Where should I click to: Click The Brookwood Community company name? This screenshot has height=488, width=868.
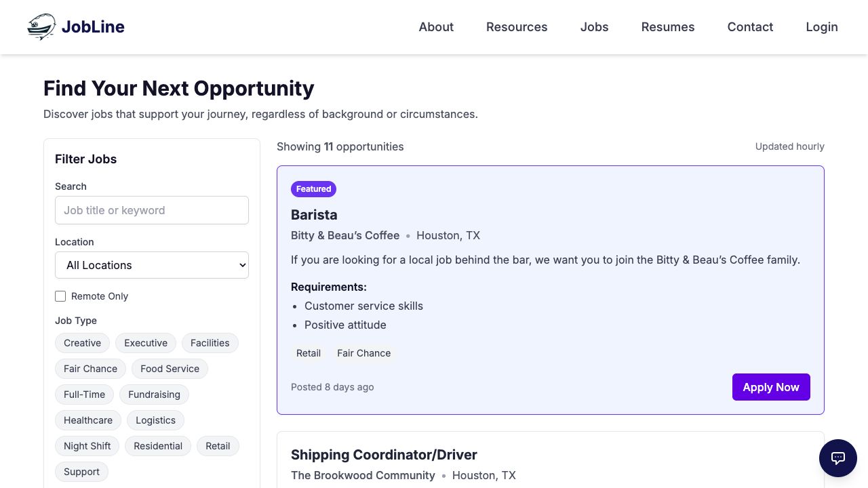[x=363, y=475]
